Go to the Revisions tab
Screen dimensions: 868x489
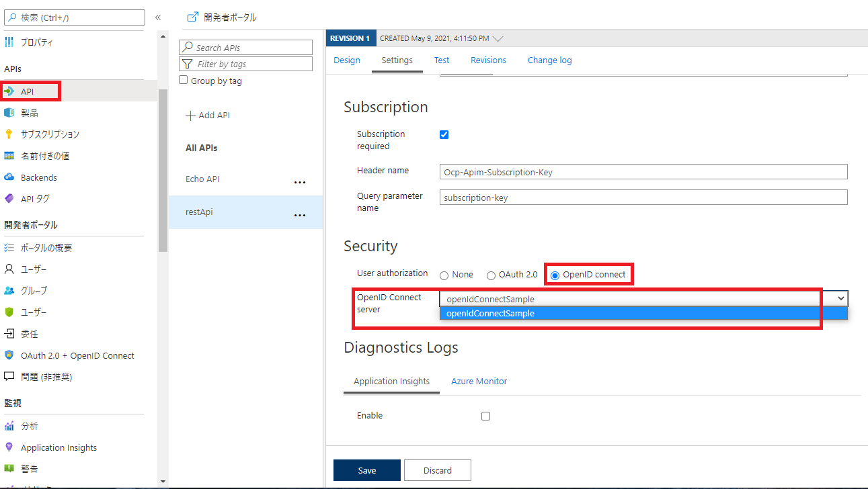tap(488, 60)
